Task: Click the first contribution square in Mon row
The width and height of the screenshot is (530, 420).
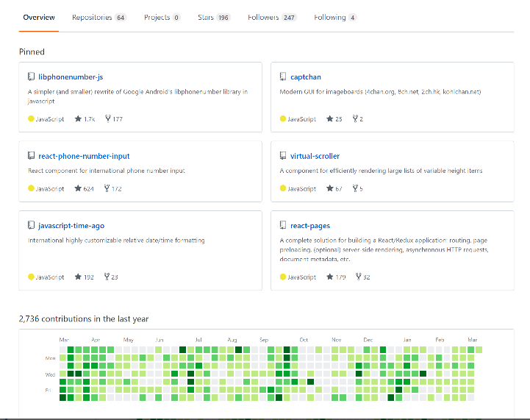Action: pyautogui.click(x=62, y=357)
